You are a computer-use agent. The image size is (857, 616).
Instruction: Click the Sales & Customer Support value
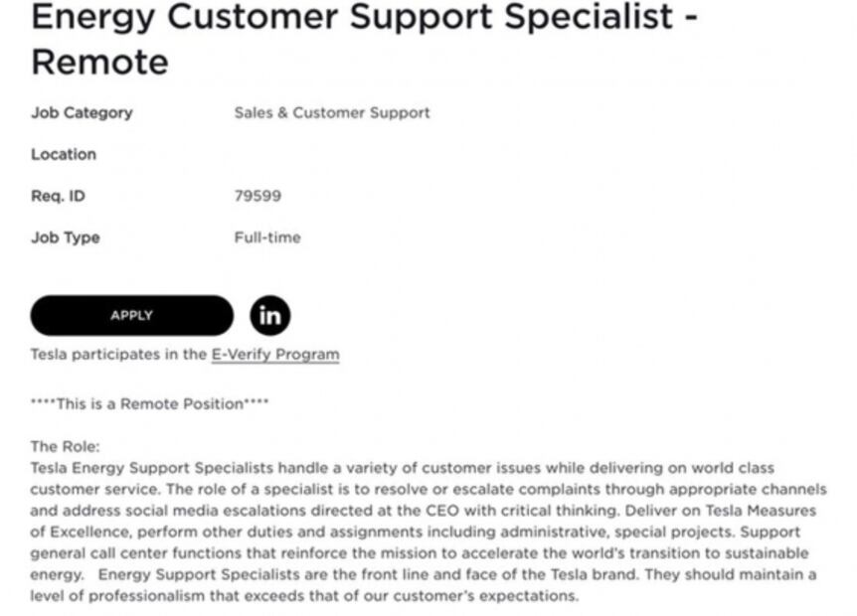pyautogui.click(x=332, y=112)
